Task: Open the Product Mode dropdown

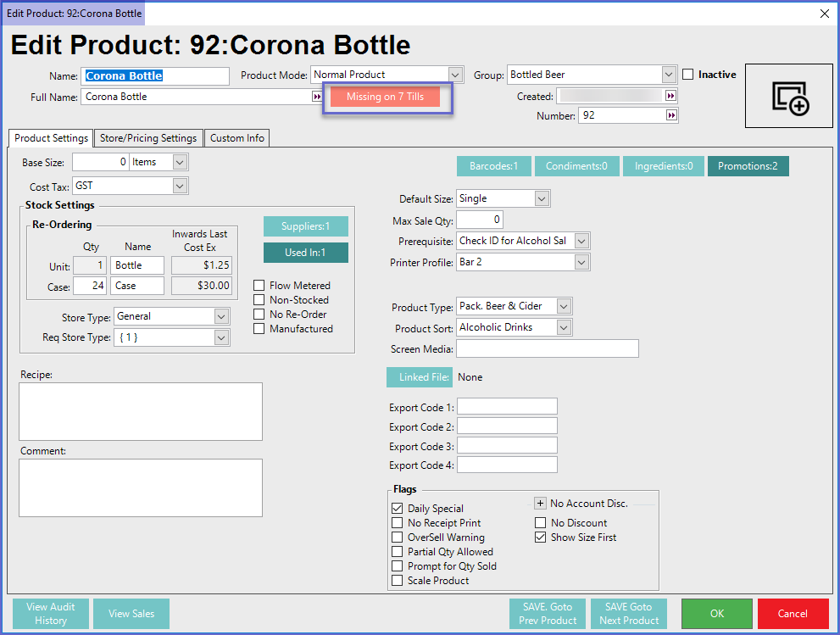Action: tap(456, 75)
